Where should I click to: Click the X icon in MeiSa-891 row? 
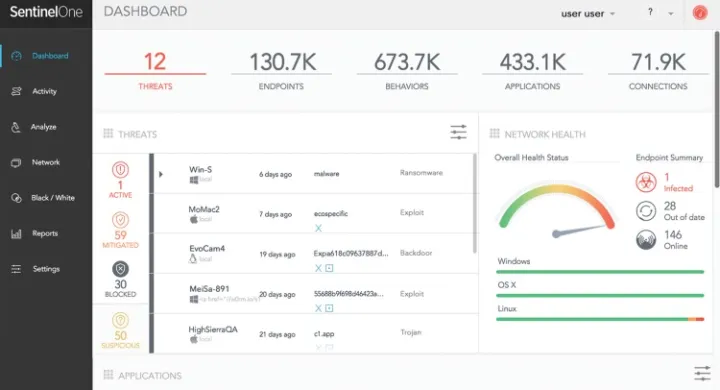tap(318, 308)
